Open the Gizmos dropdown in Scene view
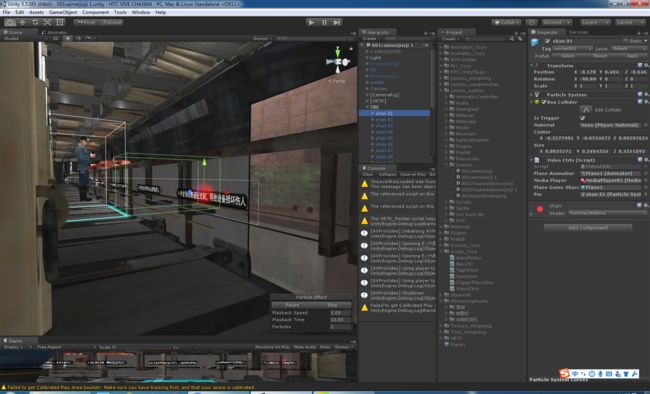 [x=262, y=38]
